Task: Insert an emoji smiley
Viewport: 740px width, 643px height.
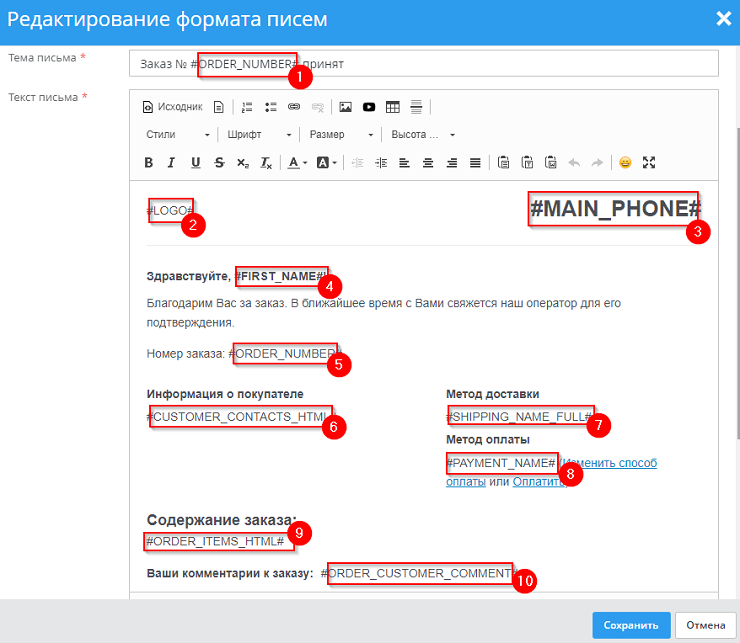Action: [625, 162]
